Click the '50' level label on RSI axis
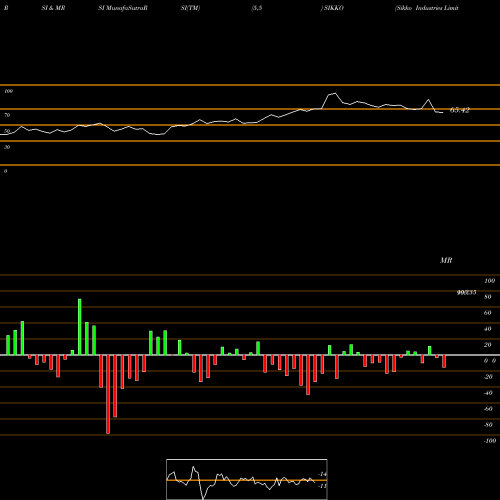The width and height of the screenshot is (500, 500). (x=7, y=131)
